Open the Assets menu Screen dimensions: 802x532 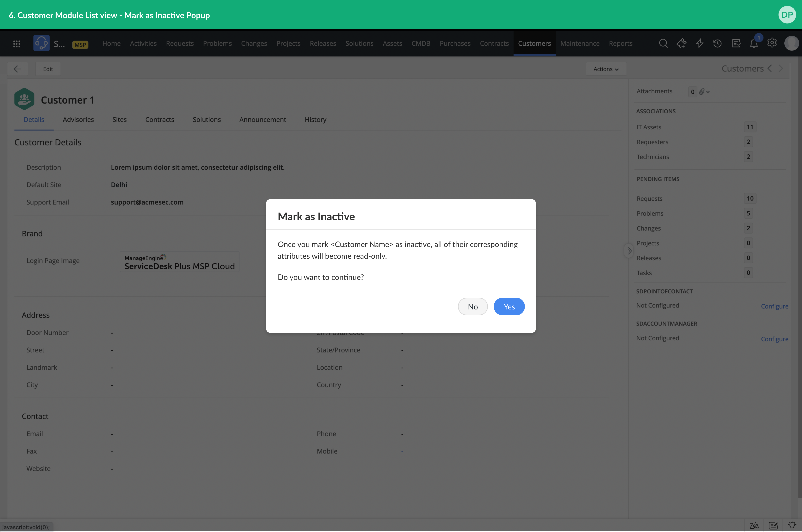393,43
